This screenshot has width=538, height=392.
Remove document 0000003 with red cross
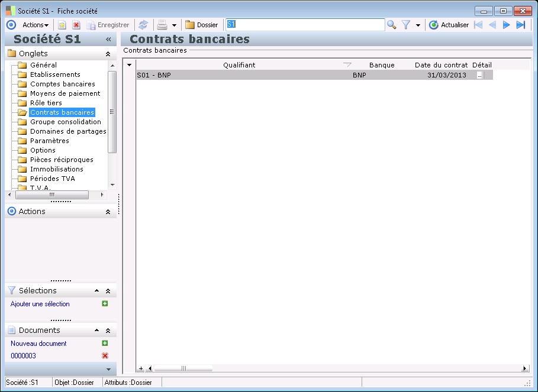pos(105,355)
